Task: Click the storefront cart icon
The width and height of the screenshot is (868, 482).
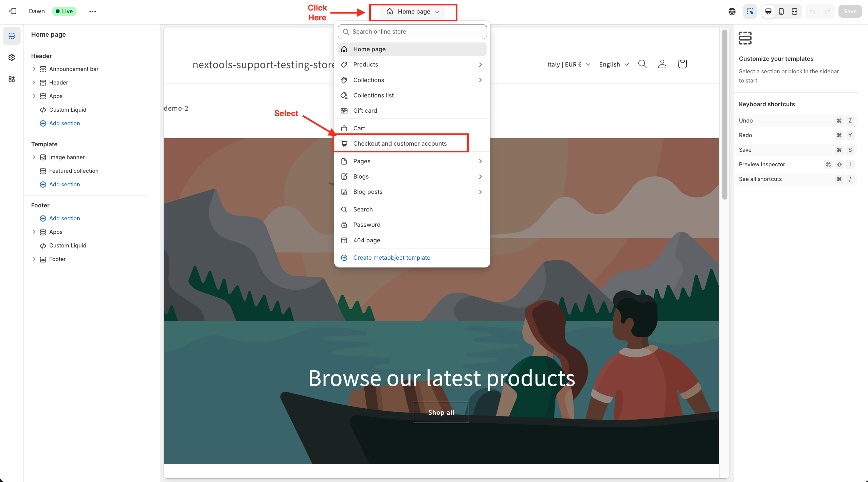Action: 682,64
